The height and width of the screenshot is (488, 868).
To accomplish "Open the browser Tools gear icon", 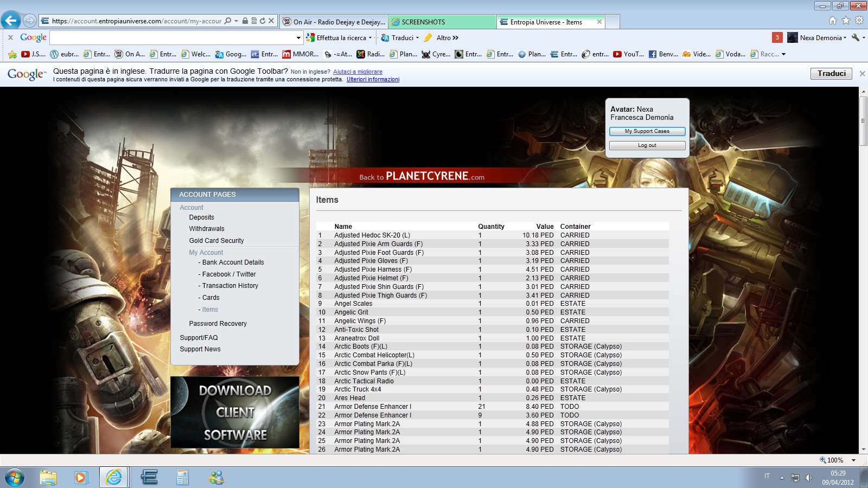I will [859, 21].
